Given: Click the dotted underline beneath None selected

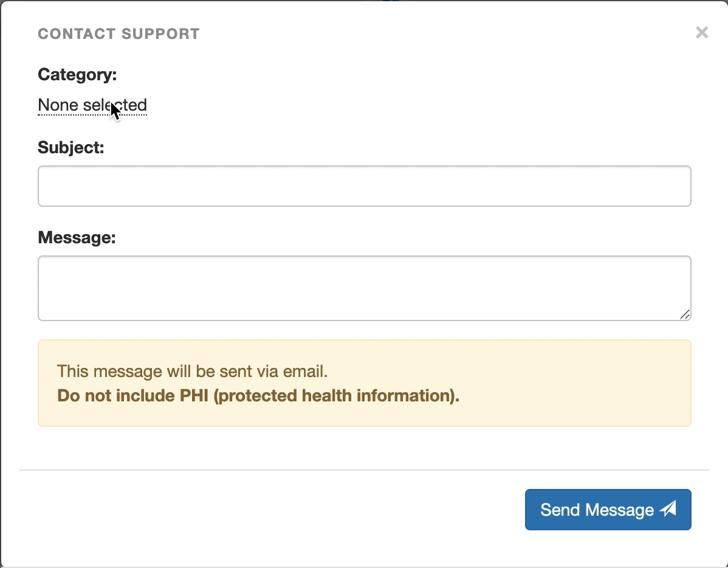Looking at the screenshot, I should [92, 114].
